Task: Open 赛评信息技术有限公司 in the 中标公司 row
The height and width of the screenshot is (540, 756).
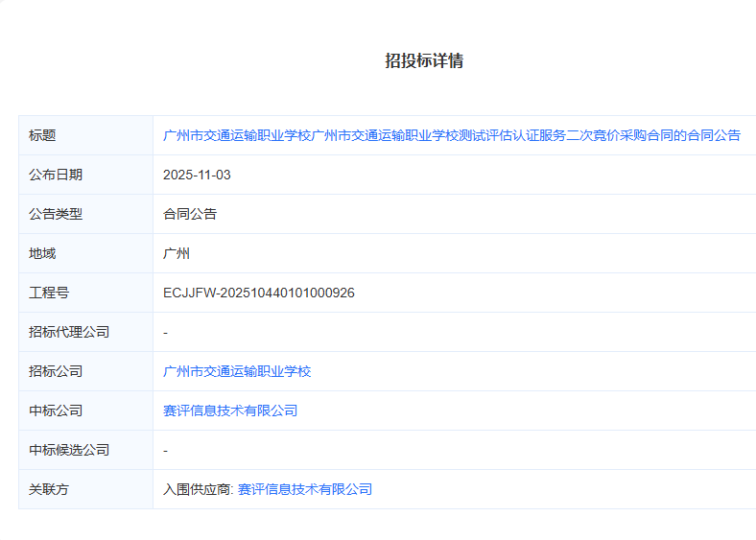Action: [x=230, y=411]
